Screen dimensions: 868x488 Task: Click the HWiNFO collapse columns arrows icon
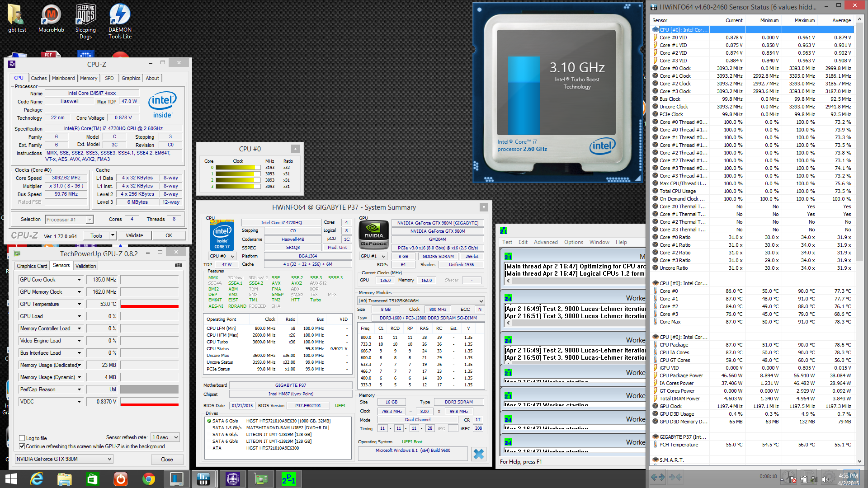675,477
